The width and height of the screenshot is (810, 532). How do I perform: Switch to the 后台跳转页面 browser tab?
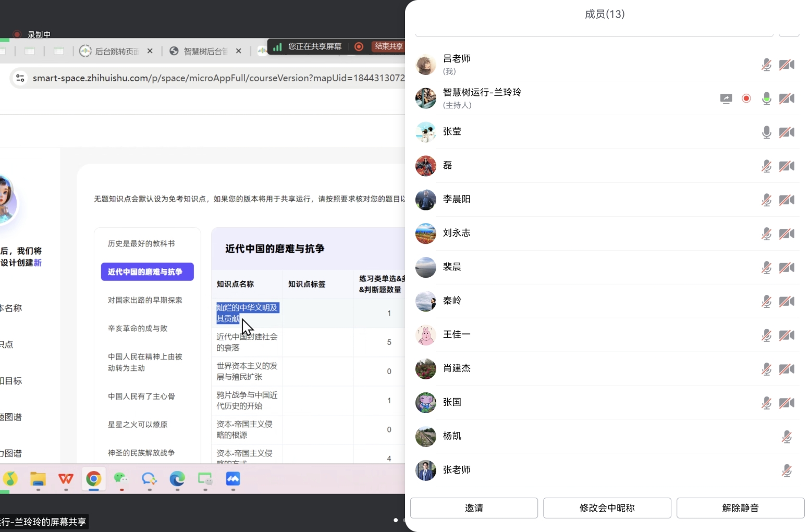point(116,51)
